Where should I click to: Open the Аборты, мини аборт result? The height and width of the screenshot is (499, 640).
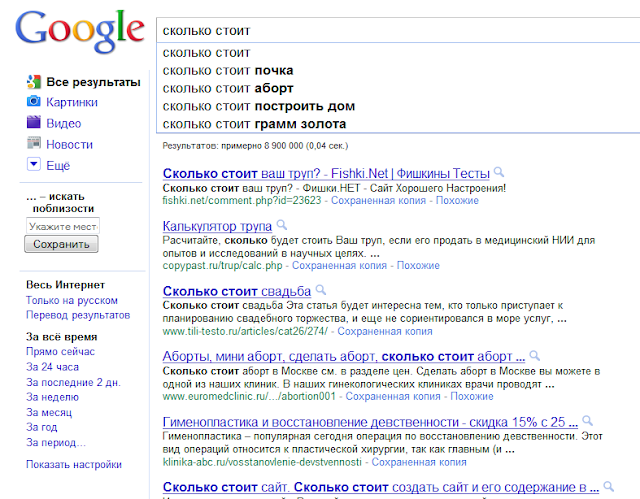[x=344, y=356]
